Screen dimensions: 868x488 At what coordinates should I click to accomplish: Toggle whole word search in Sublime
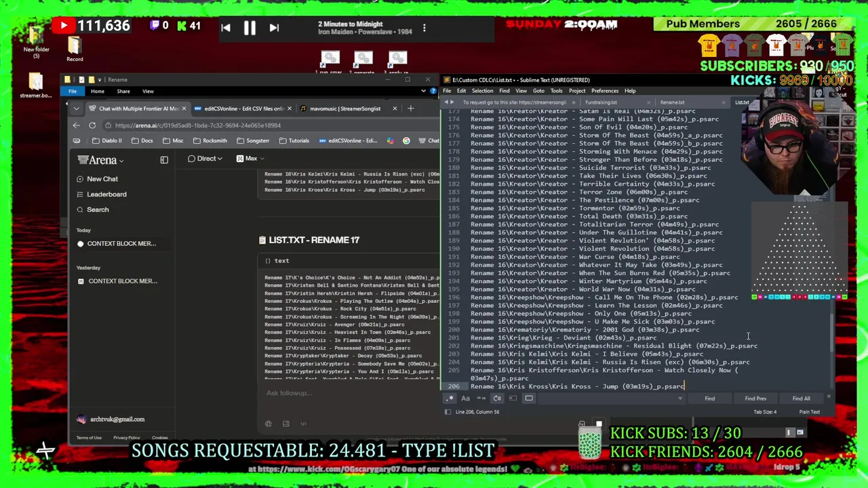(481, 399)
